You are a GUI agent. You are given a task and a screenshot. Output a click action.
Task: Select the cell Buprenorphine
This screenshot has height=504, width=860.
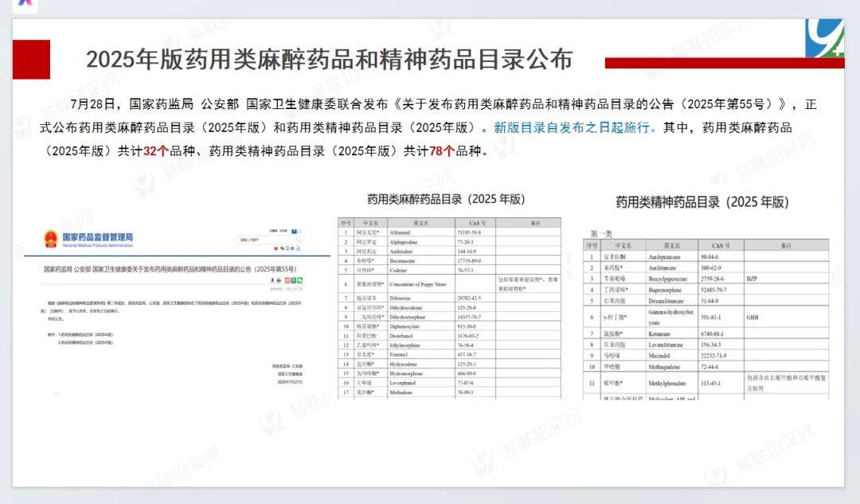(672, 290)
